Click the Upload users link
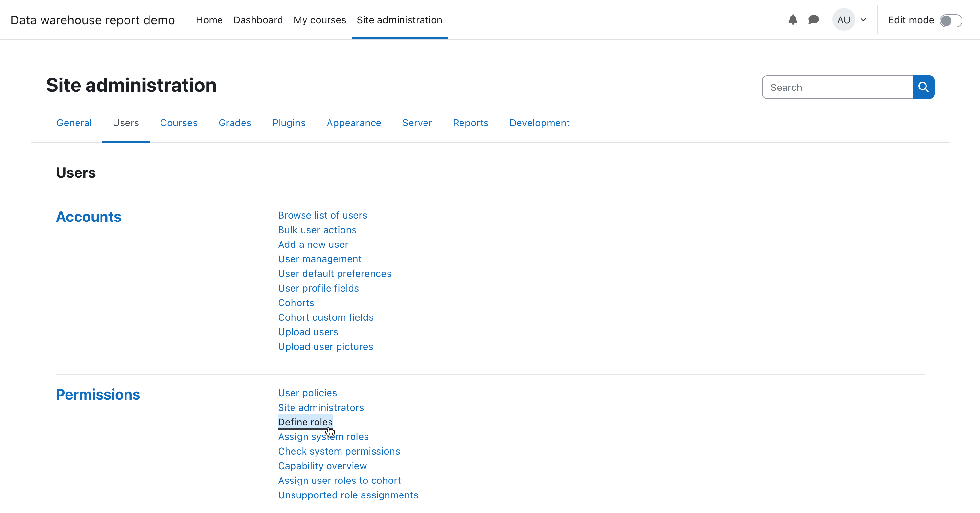This screenshot has height=513, width=980. click(x=308, y=332)
